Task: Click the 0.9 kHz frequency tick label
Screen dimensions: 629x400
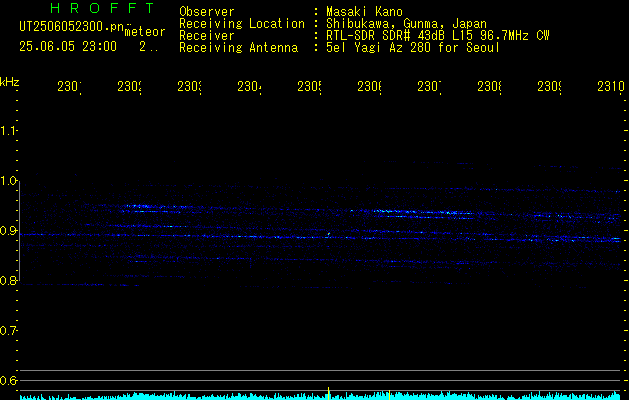Action: tap(9, 231)
